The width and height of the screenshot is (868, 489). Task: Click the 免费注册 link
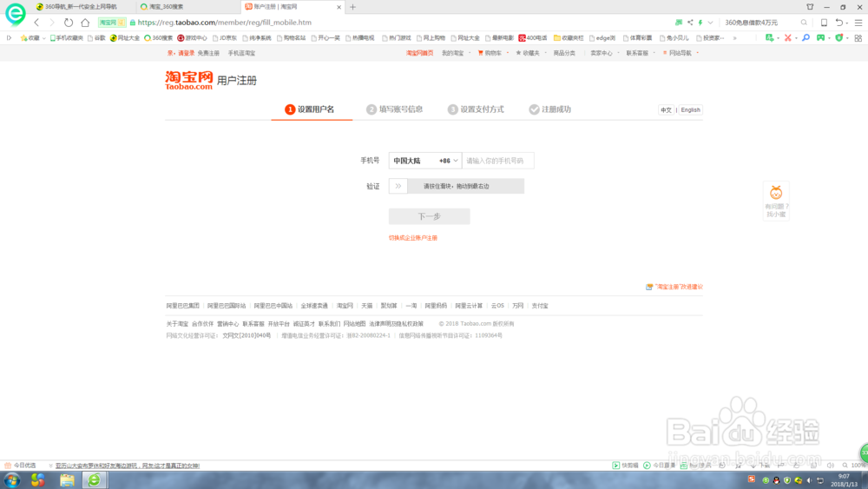208,53
